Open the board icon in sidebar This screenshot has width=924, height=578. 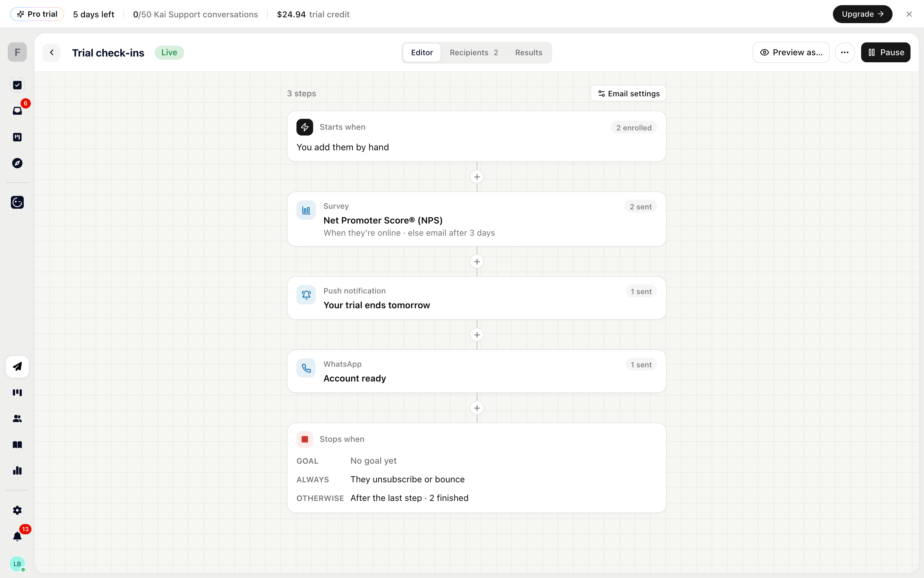(x=17, y=137)
